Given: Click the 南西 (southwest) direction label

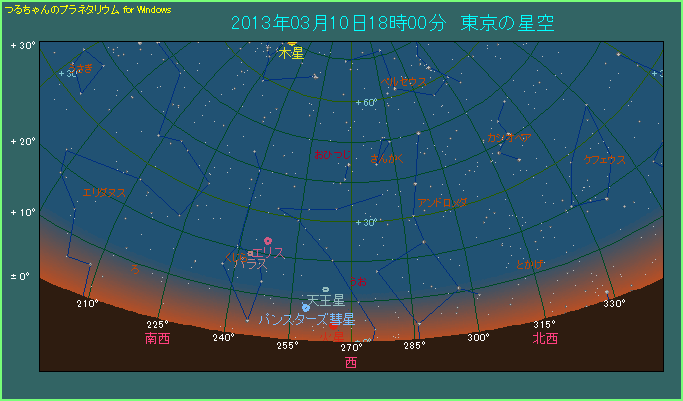Looking at the screenshot, I should pos(157,339).
